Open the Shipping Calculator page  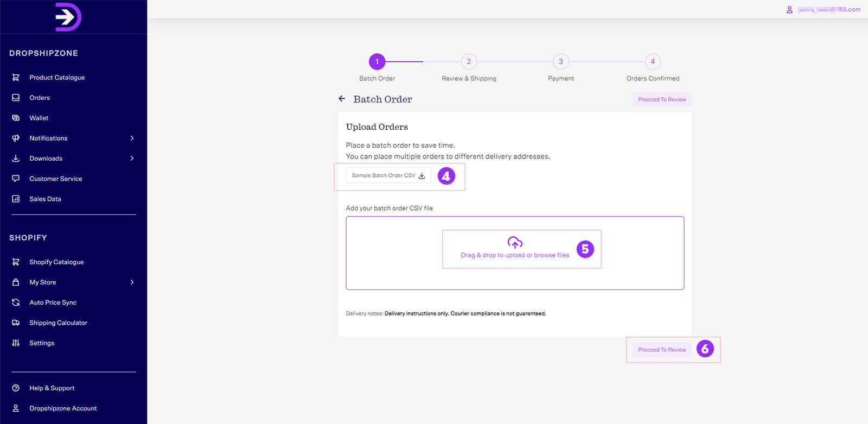(x=58, y=323)
